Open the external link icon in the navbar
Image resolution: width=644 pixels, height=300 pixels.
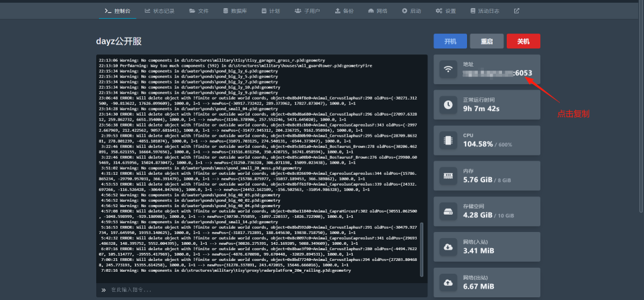517,11
